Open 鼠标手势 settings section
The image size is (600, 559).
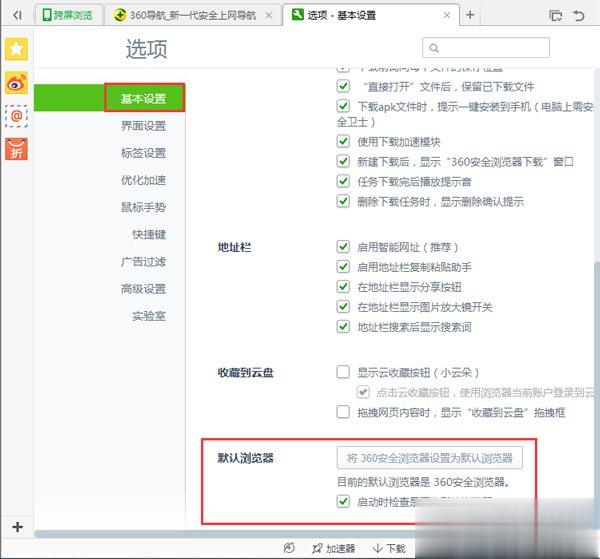[x=143, y=207]
